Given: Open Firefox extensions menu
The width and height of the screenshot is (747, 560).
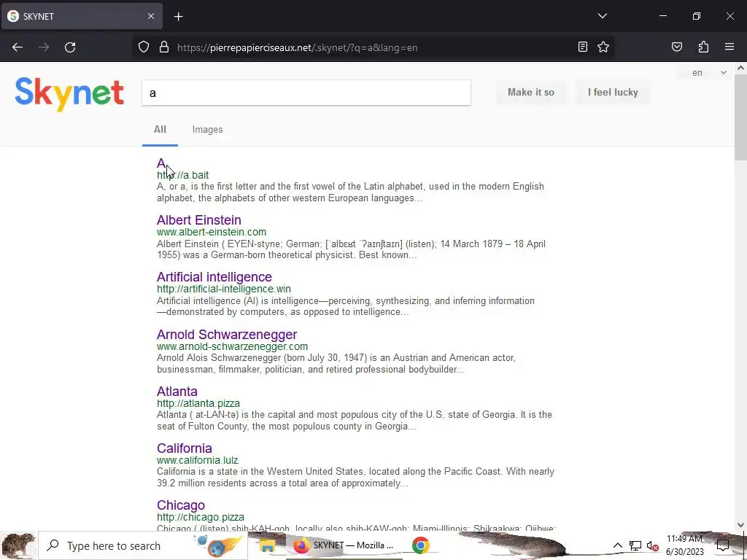Looking at the screenshot, I should 703,47.
